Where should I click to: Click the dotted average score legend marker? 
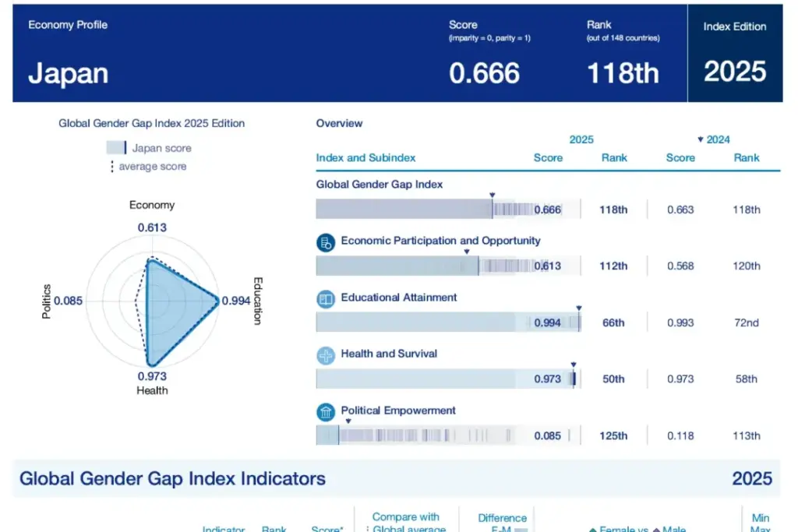(x=111, y=167)
